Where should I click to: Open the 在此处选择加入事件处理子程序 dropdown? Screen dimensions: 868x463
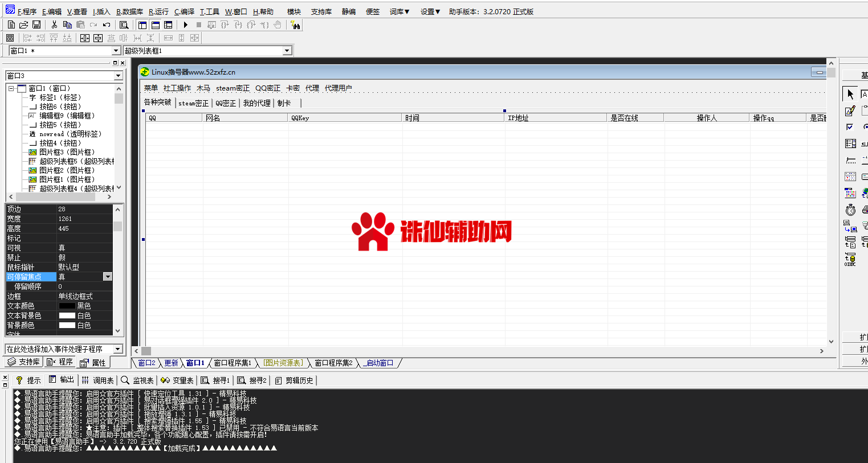pos(118,349)
